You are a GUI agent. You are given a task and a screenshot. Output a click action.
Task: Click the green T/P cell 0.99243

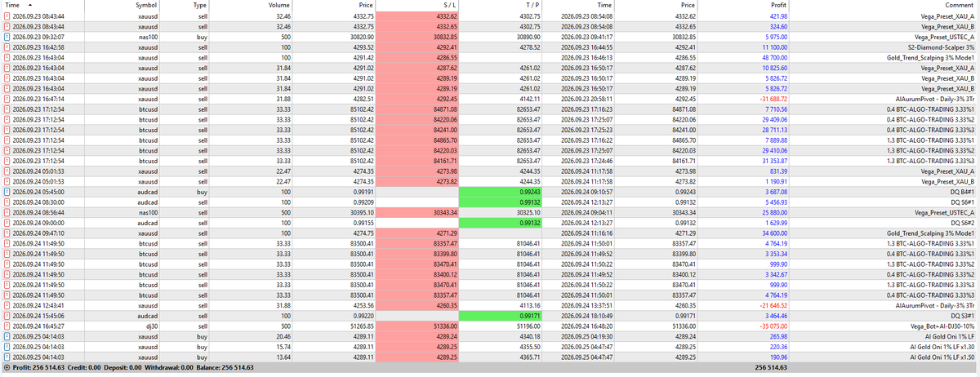tap(500, 192)
